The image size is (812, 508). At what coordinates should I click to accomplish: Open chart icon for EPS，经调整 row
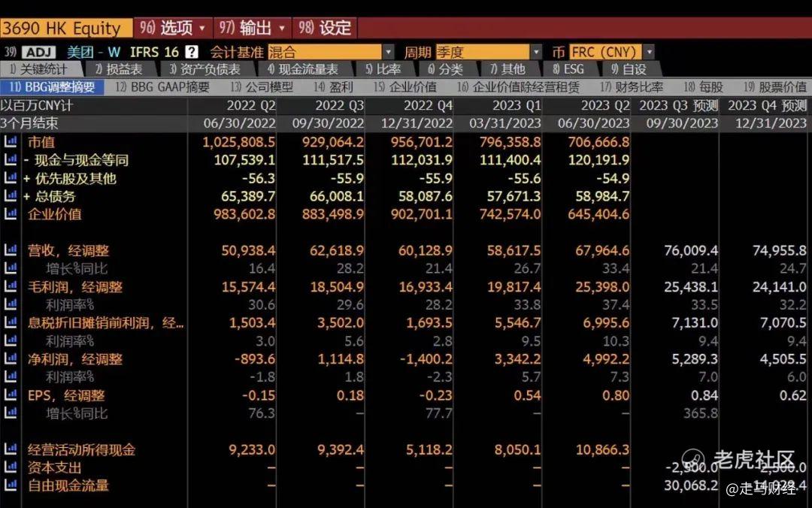(x=11, y=395)
